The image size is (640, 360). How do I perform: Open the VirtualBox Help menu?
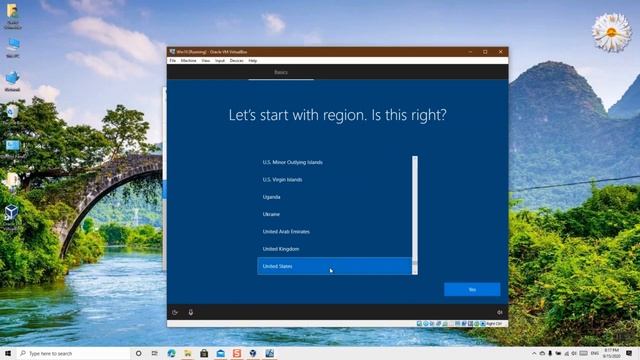[x=253, y=60]
